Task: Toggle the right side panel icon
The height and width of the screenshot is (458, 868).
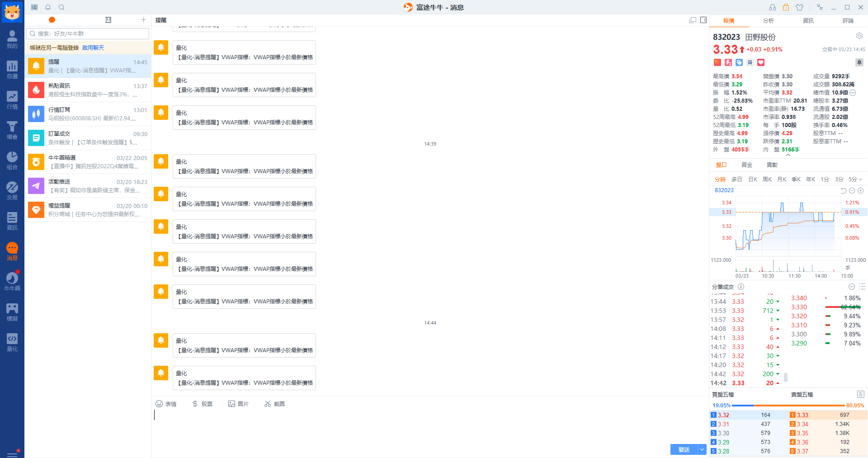Action: (x=703, y=20)
